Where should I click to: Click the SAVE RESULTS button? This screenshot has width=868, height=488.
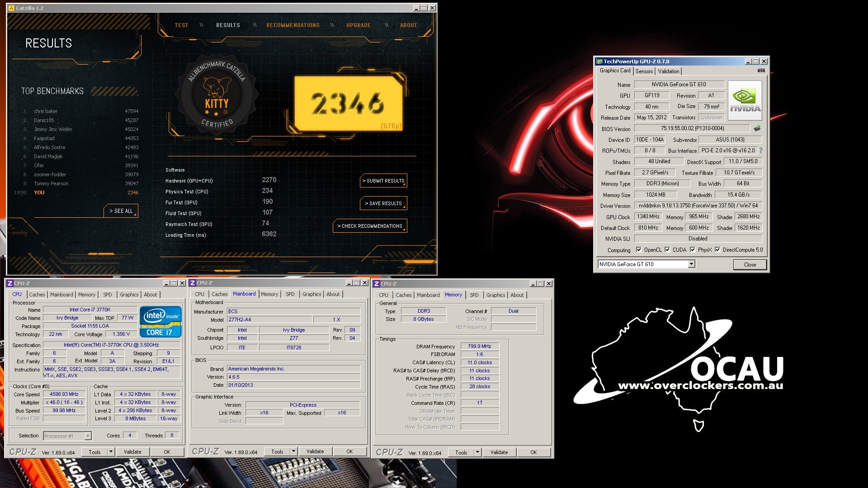383,203
